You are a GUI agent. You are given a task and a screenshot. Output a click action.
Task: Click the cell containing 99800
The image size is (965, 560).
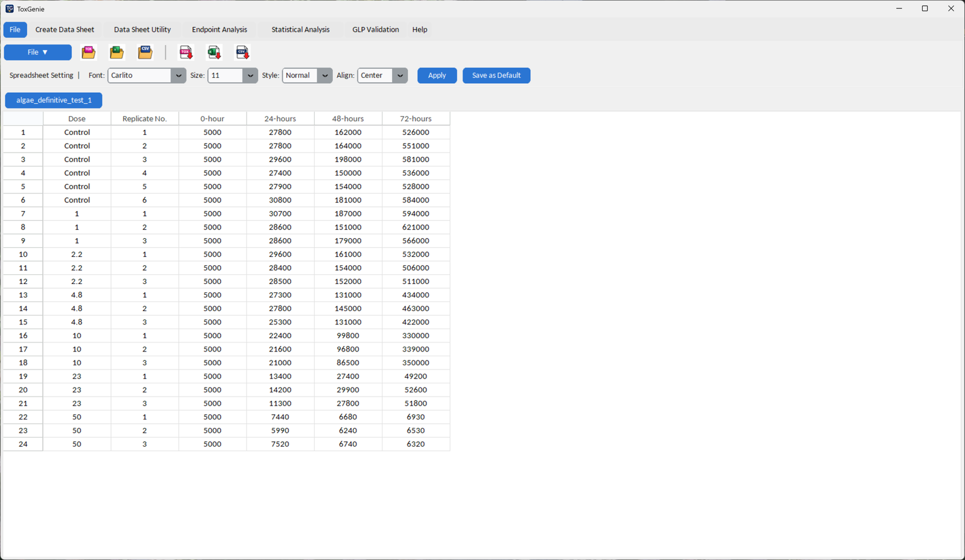(348, 336)
